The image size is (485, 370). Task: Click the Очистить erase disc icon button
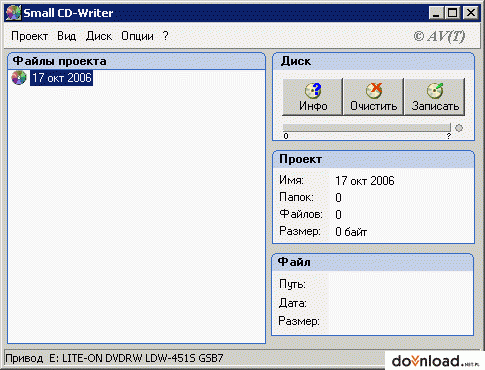point(374,97)
